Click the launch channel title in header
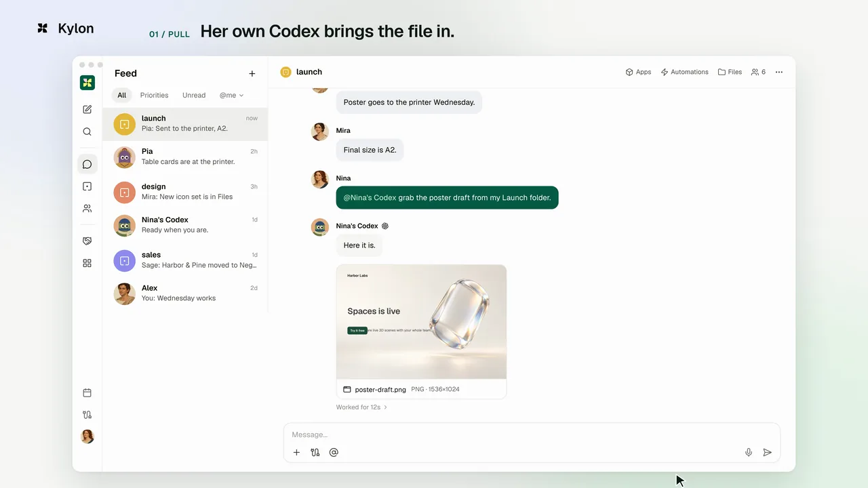The height and width of the screenshot is (488, 868). (309, 72)
